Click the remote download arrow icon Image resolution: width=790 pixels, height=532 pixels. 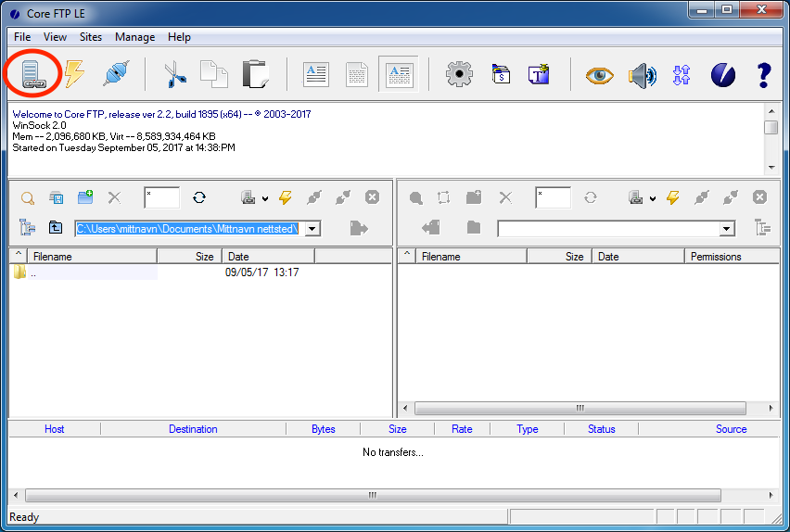(x=431, y=228)
